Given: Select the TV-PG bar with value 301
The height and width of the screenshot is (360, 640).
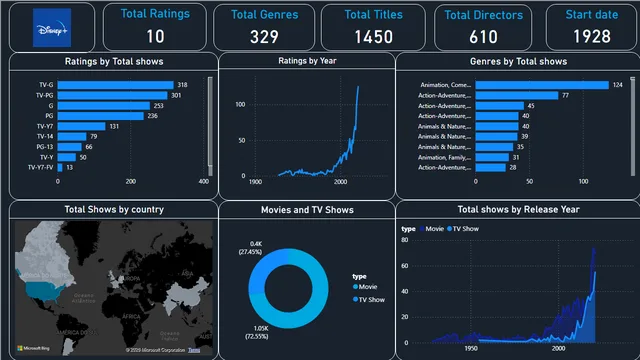Looking at the screenshot, I should pyautogui.click(x=112, y=96).
